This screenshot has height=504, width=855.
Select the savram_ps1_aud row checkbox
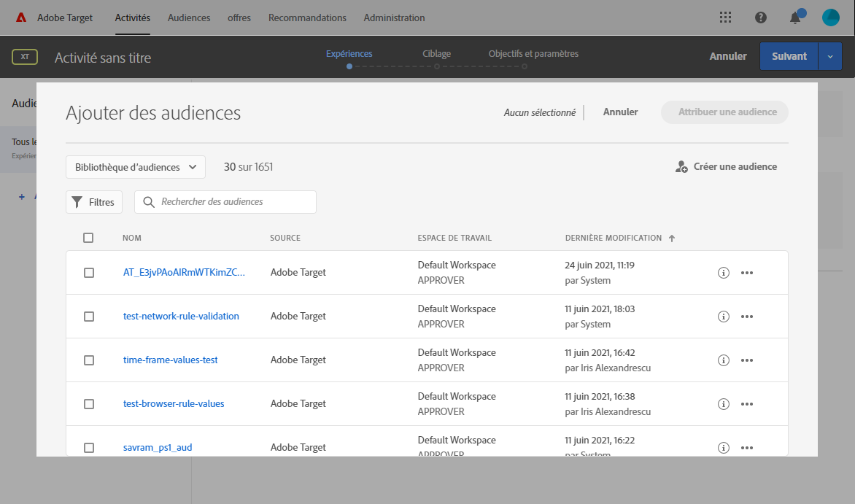point(89,448)
